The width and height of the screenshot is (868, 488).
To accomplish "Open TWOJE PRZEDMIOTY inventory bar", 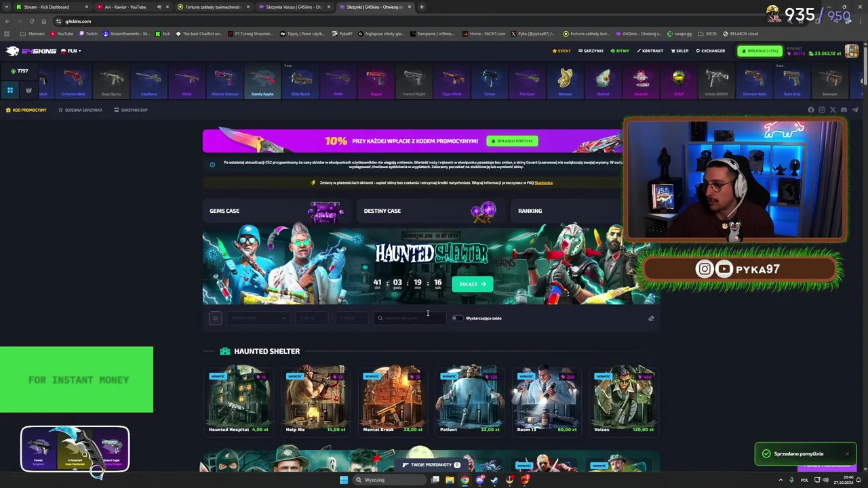I will coord(431,465).
